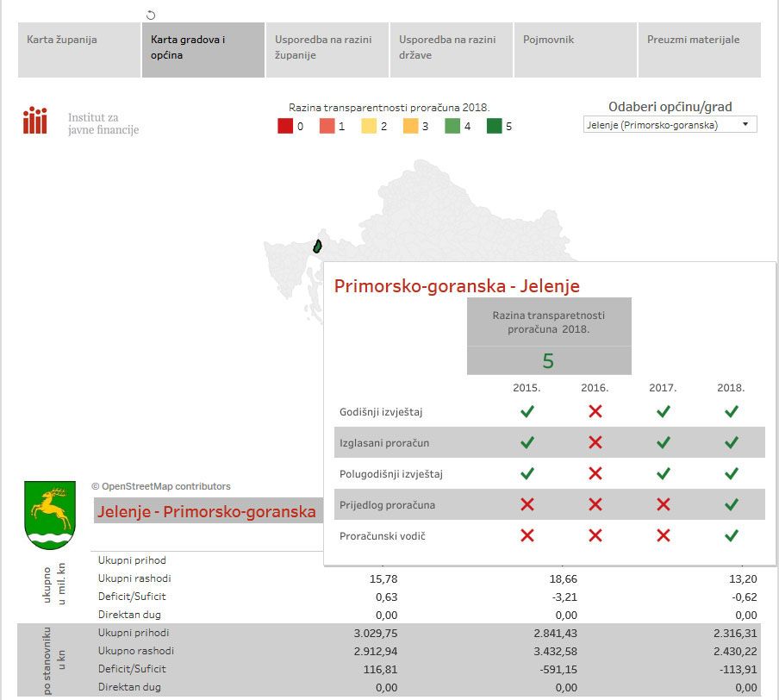Click legend swatch for transparency level 0
The width and height of the screenshot is (779, 700).
pyautogui.click(x=285, y=127)
